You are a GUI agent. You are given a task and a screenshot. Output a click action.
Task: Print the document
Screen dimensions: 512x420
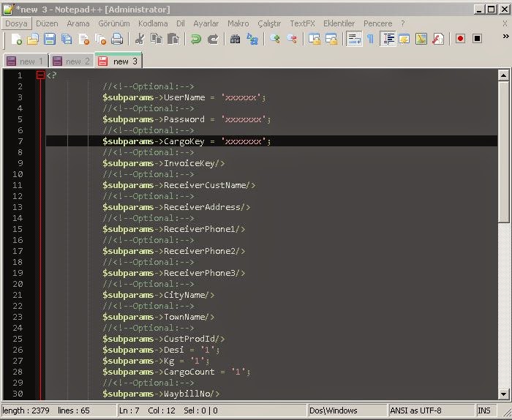pos(117,39)
